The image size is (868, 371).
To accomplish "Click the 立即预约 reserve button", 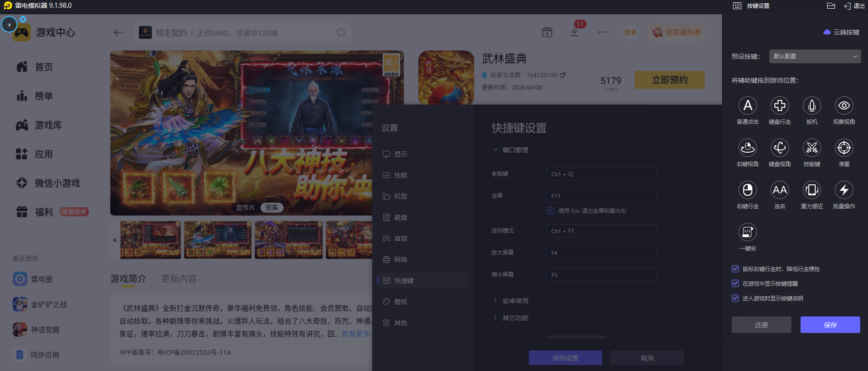I will coord(670,80).
